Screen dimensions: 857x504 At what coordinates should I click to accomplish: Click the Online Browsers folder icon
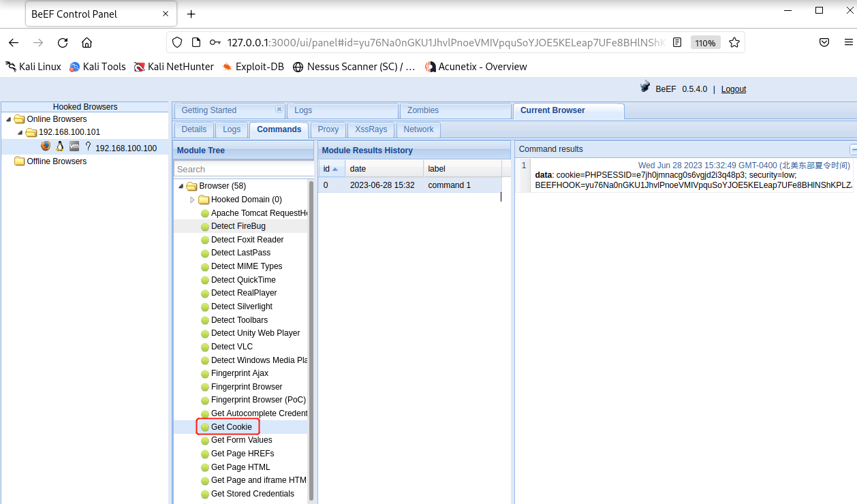[x=19, y=119]
